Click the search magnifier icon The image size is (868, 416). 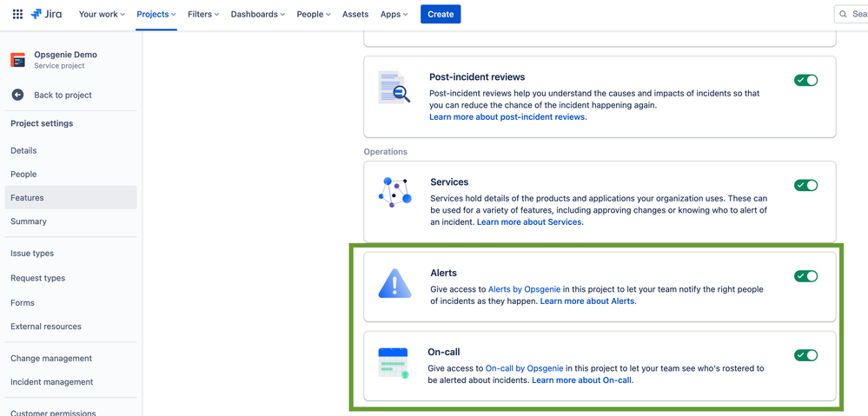click(x=844, y=15)
